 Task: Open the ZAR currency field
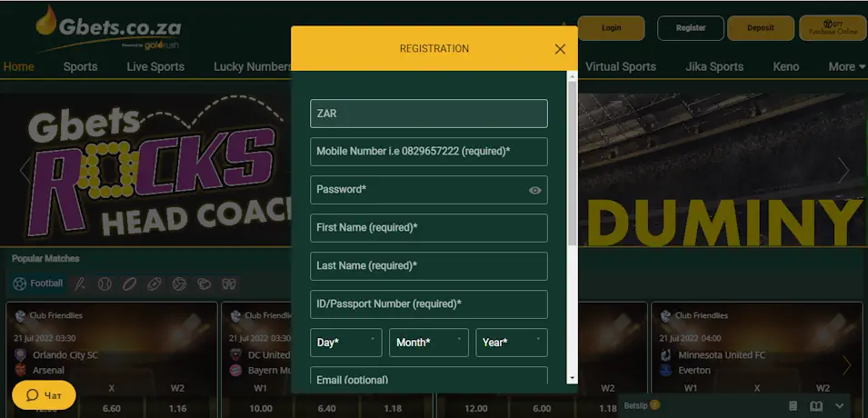428,114
